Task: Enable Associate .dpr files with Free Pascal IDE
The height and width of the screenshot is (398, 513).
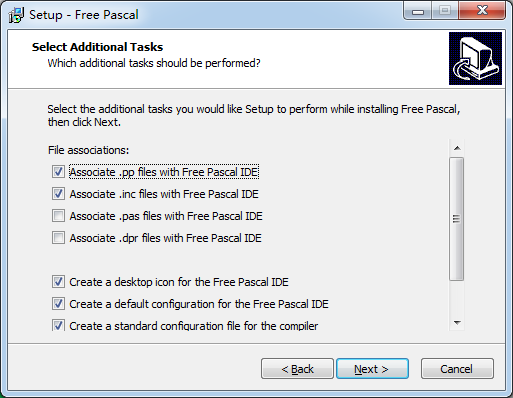Action: click(x=58, y=238)
